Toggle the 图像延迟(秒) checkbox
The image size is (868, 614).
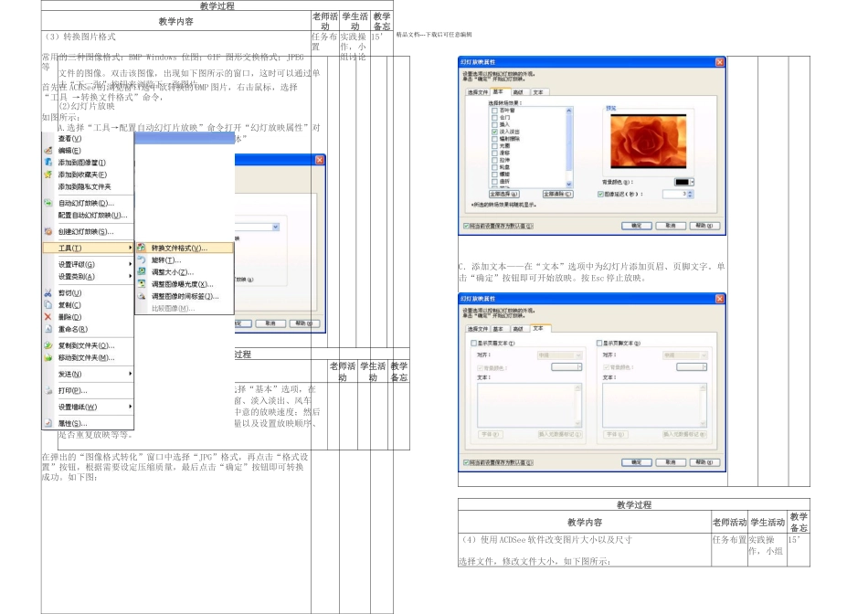click(x=600, y=195)
